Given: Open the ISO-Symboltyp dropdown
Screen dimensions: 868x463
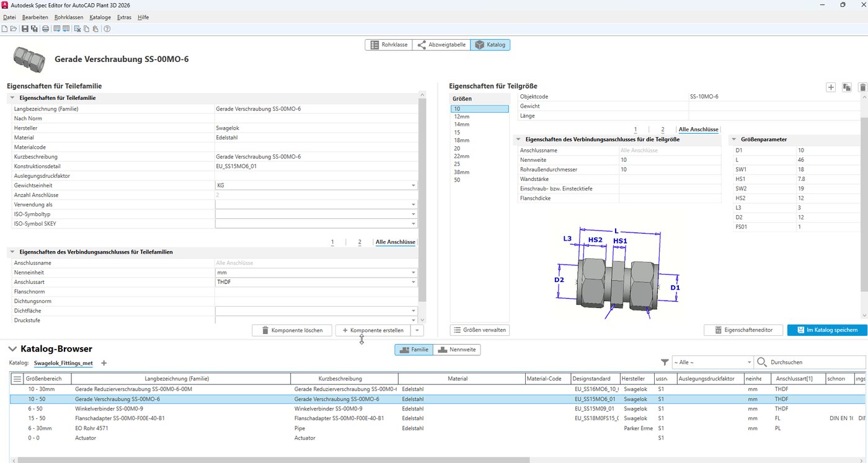Looking at the screenshot, I should coord(414,214).
